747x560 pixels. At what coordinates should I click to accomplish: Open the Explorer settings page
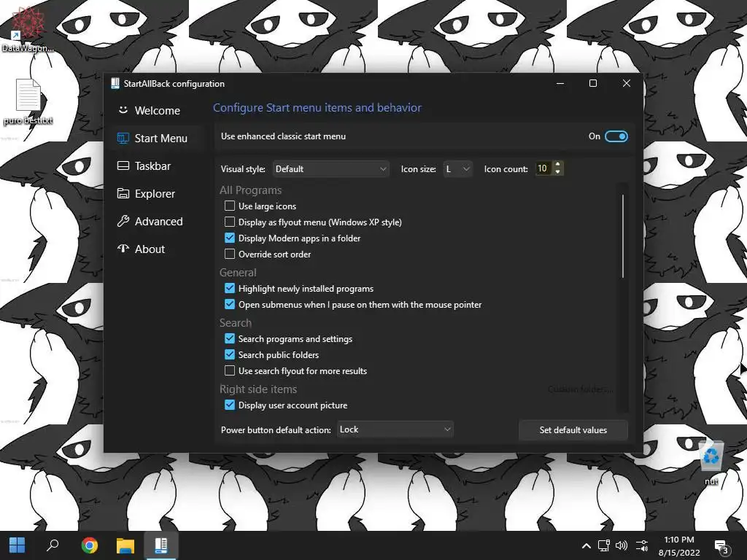tap(157, 194)
